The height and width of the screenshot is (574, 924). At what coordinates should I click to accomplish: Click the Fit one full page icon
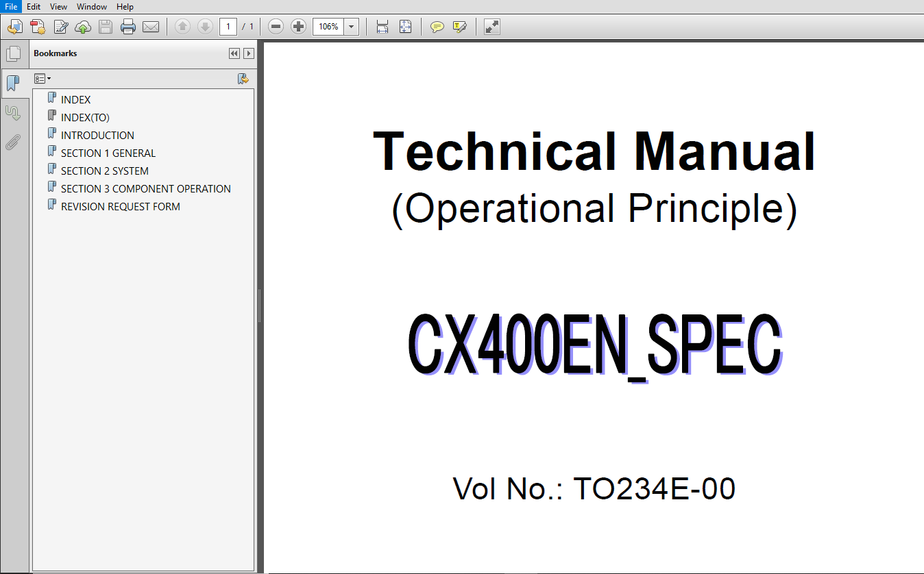(x=405, y=27)
